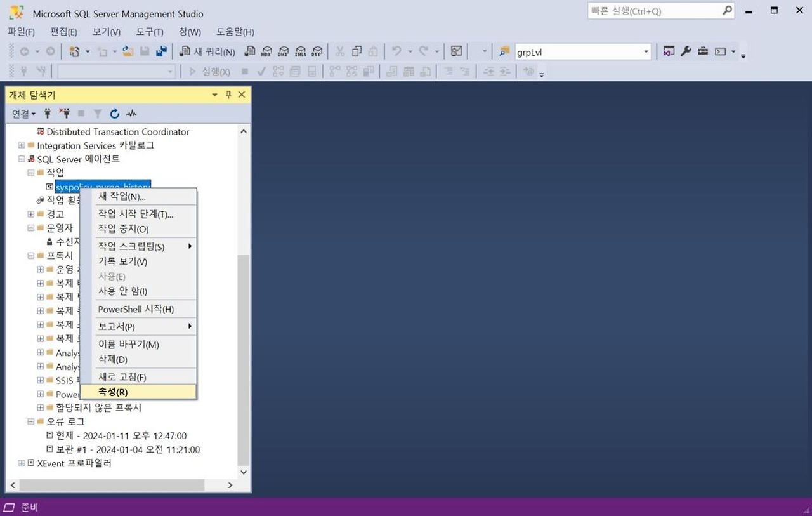Choose 작업 시작 단계(T)... in context menu

[138, 214]
